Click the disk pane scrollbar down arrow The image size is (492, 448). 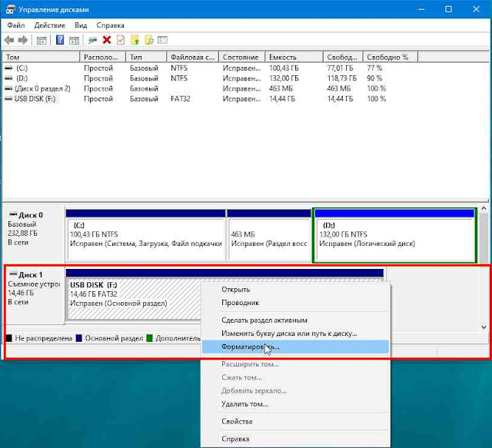(x=484, y=327)
